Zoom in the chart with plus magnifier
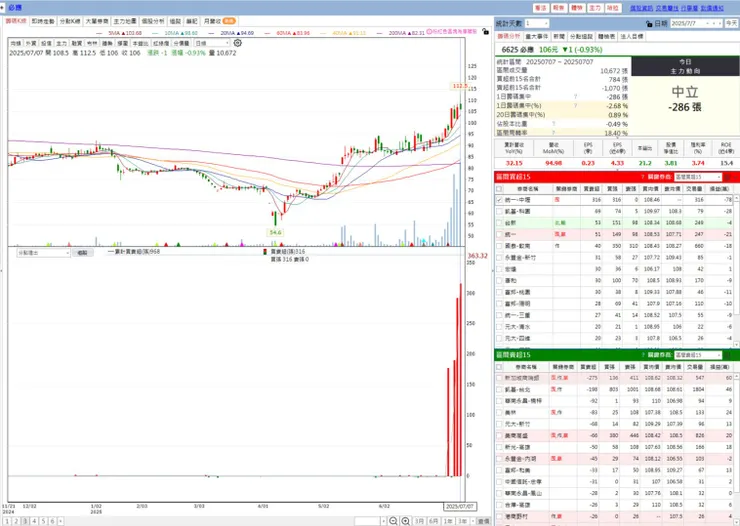 click(x=405, y=521)
